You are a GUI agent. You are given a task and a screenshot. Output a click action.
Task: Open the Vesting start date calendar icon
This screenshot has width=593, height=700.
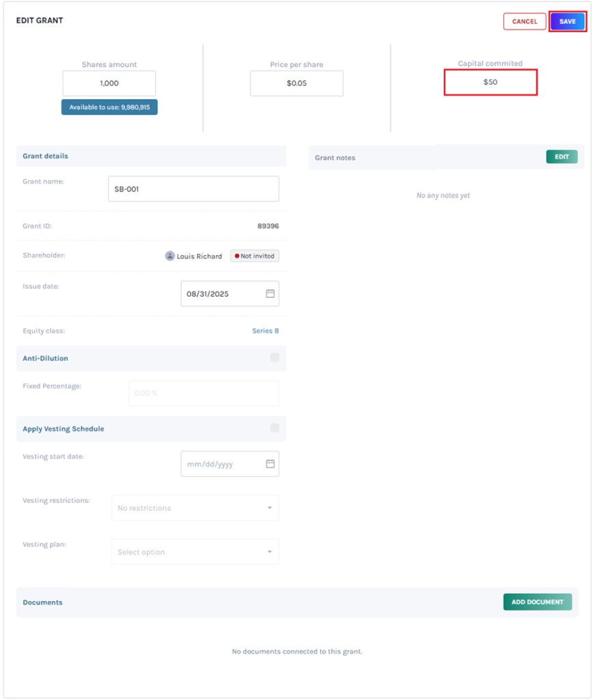point(270,463)
